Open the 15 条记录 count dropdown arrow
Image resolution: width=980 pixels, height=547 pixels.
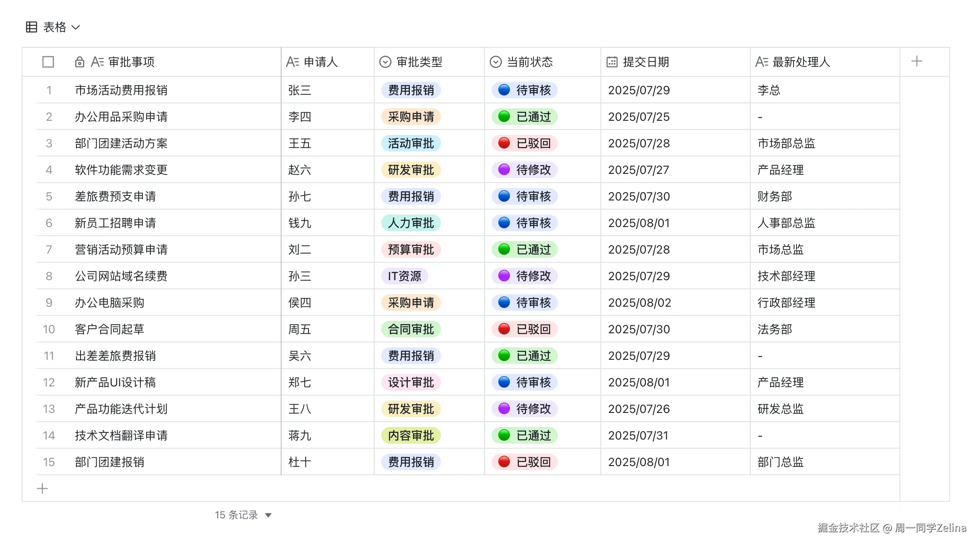pos(268,515)
